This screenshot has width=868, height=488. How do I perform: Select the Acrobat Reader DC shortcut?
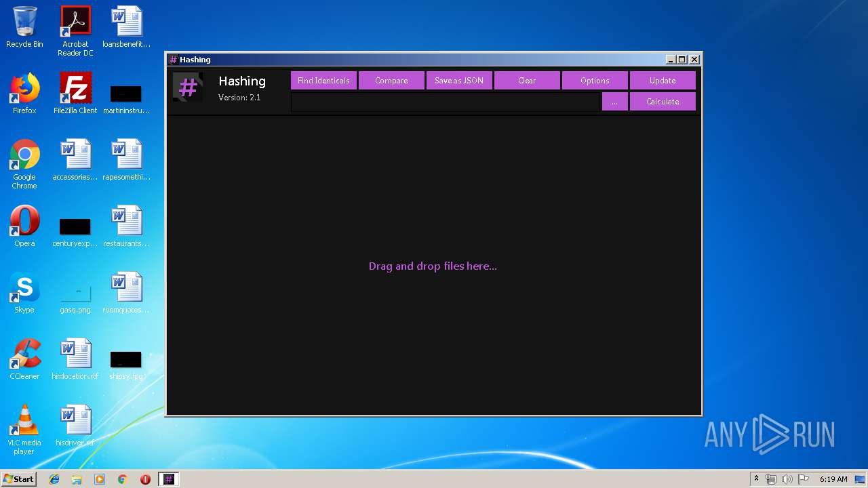click(75, 31)
